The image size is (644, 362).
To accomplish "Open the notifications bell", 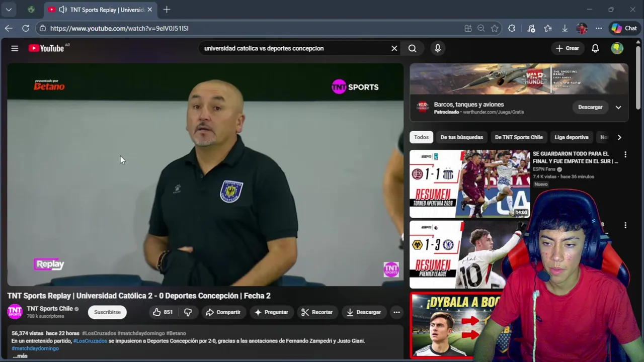I will pos(595,48).
